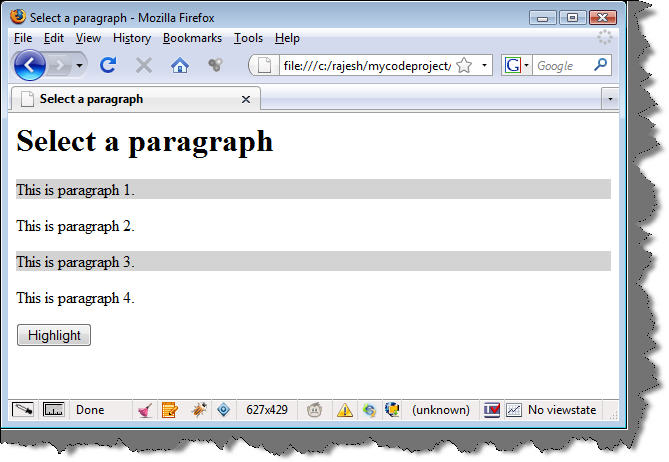Viewport: 669px width, 462px height.
Task: Open the Help menu
Action: 287,38
